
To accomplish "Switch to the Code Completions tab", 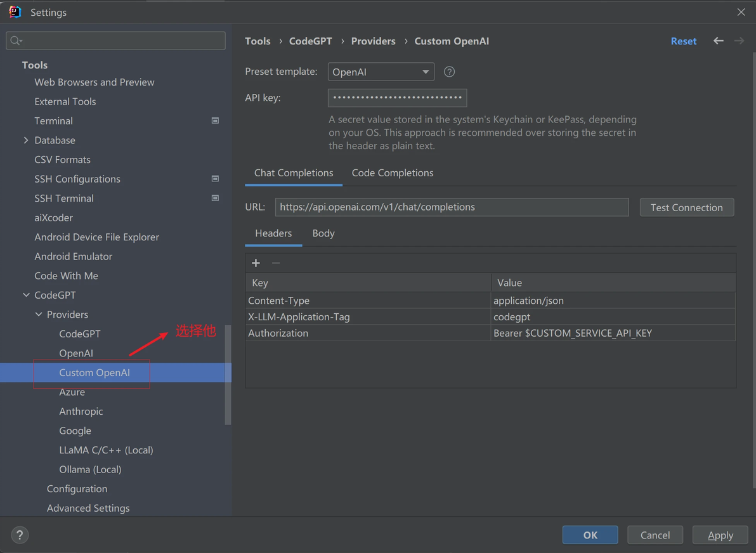I will 393,172.
